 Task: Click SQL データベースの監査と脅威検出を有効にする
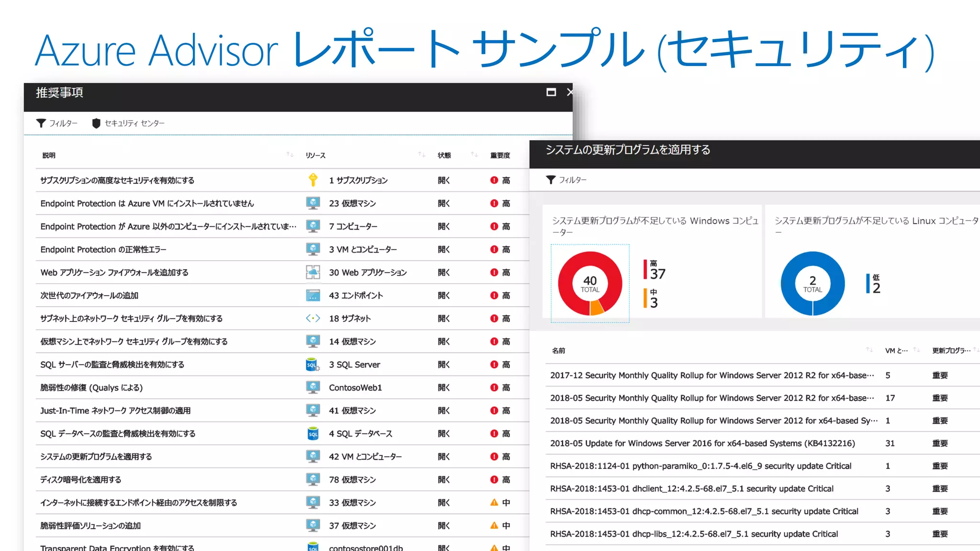118,434
